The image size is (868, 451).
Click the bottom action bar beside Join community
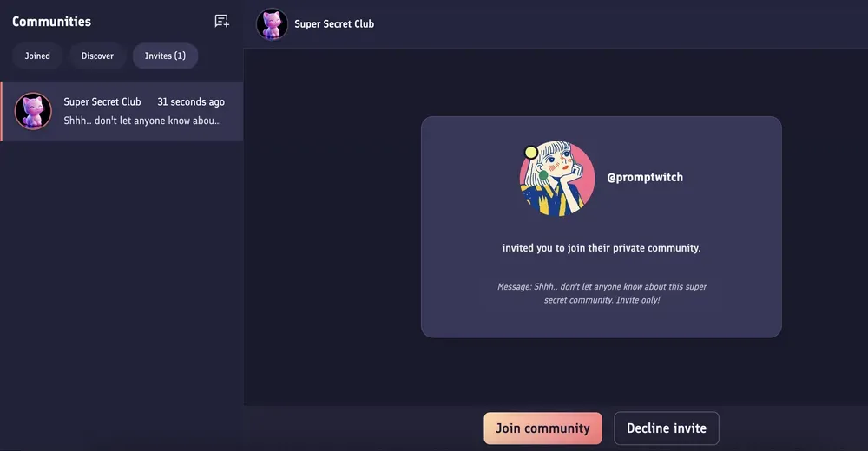pyautogui.click(x=365, y=428)
